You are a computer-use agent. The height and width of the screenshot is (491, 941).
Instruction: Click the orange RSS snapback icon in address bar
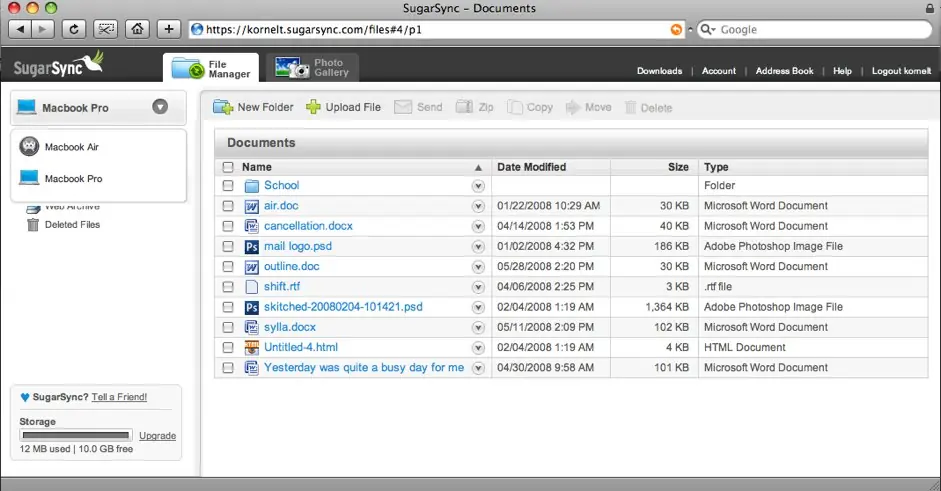[x=676, y=29]
